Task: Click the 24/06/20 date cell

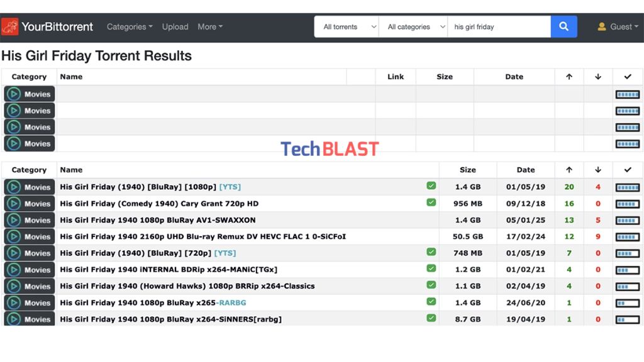Action: tap(526, 302)
